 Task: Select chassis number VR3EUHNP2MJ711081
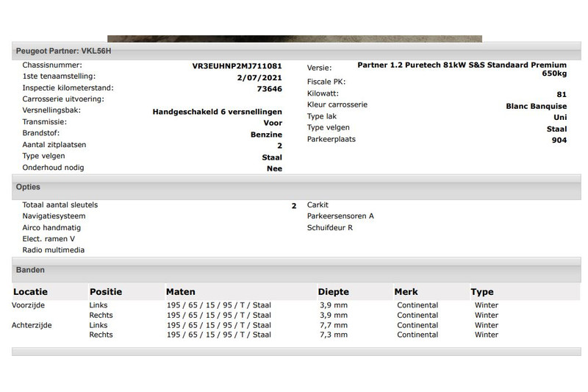(237, 65)
